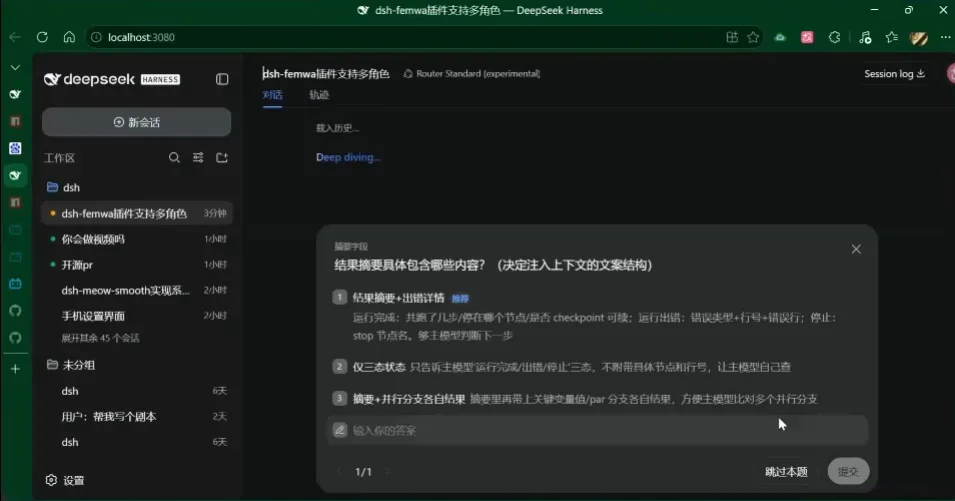Open the green cloud extension icon
Image resolution: width=955 pixels, height=501 pixels.
coord(780,37)
